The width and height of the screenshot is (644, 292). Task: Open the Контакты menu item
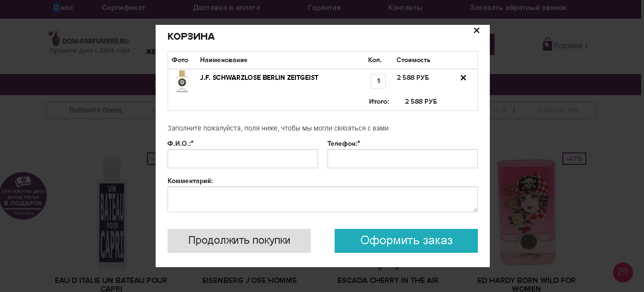point(405,8)
